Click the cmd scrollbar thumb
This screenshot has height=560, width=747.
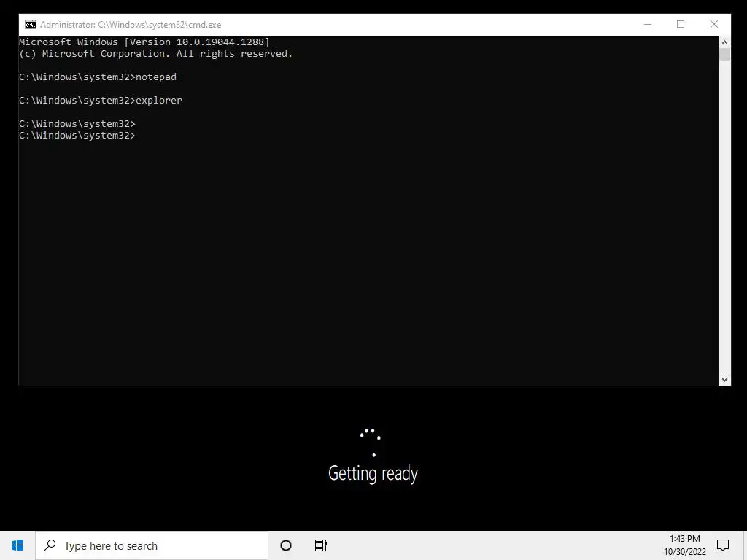[724, 54]
